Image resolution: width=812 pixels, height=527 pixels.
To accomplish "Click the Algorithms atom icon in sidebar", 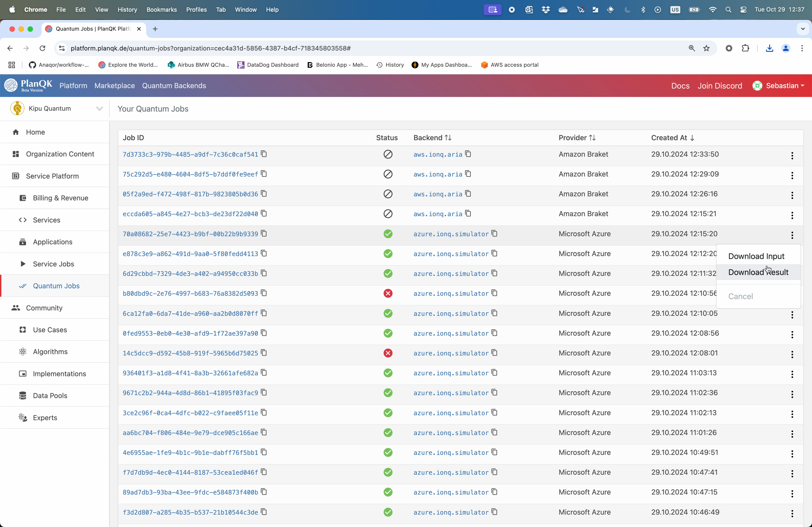I will (x=23, y=351).
